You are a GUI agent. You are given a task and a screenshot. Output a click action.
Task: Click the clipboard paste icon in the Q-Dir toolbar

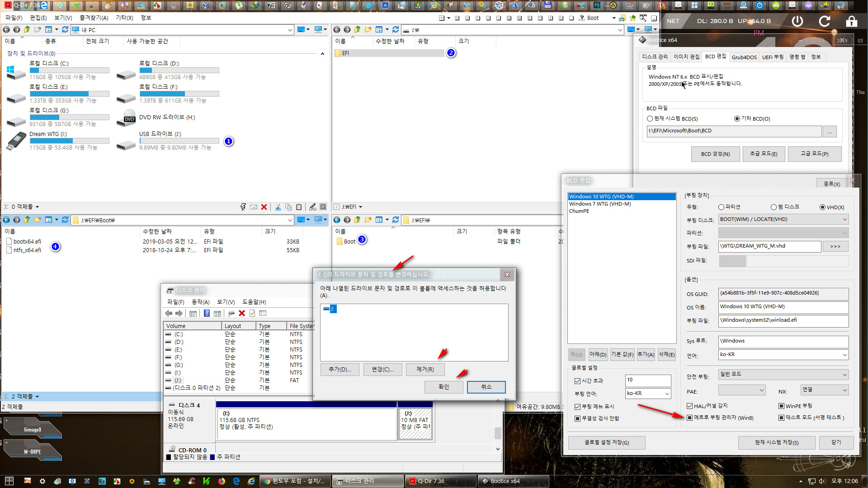pyautogui.click(x=299, y=207)
